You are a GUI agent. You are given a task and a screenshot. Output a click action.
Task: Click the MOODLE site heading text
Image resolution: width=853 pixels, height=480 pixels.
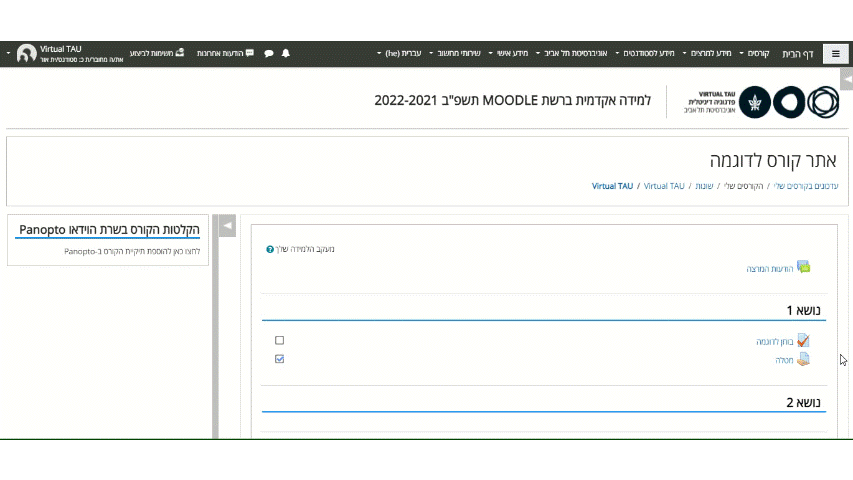pos(512,100)
